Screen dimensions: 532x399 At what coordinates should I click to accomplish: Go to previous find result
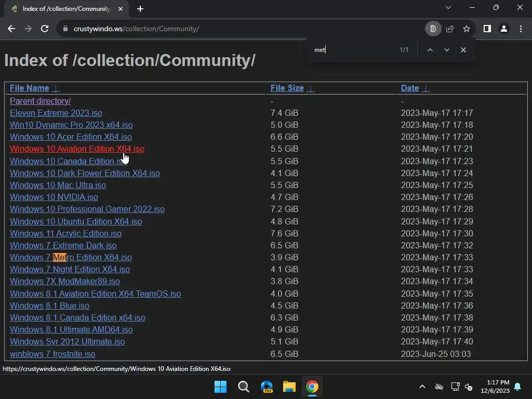[430, 50]
